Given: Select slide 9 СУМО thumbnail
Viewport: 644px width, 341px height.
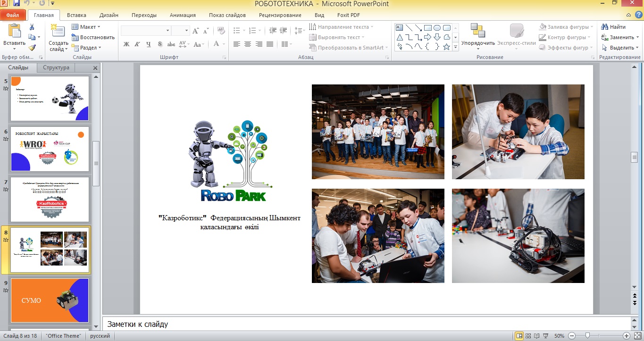Looking at the screenshot, I should tap(50, 300).
